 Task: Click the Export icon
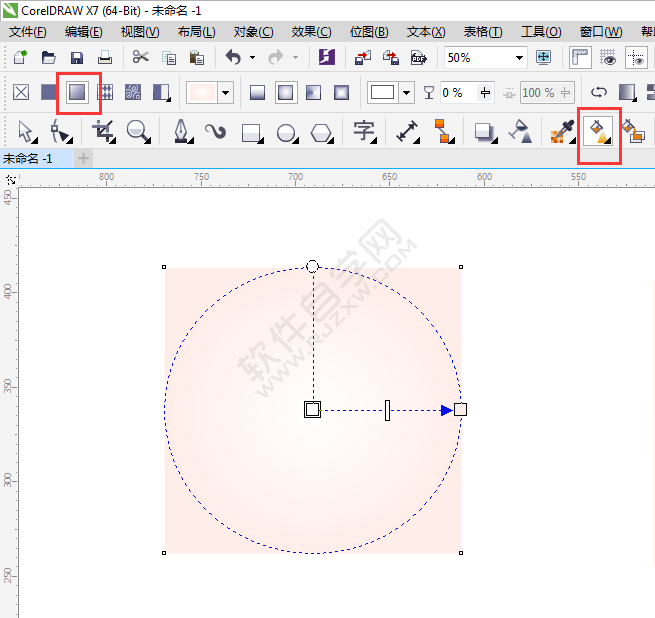pos(391,57)
